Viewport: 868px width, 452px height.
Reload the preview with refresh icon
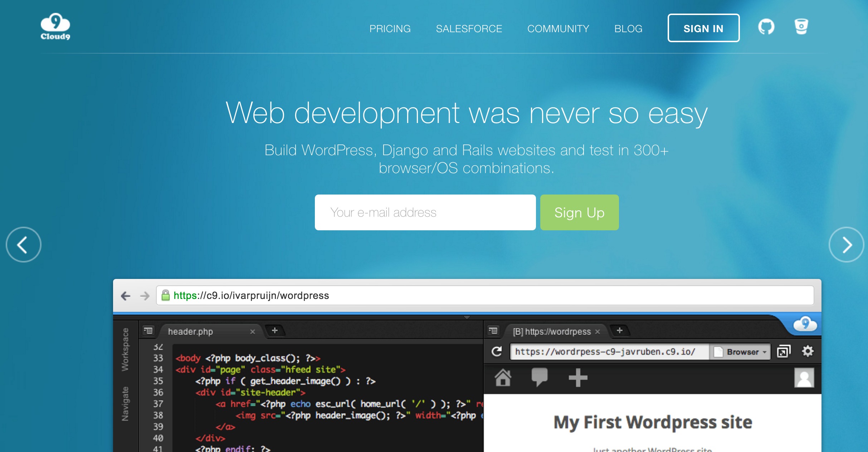click(497, 352)
